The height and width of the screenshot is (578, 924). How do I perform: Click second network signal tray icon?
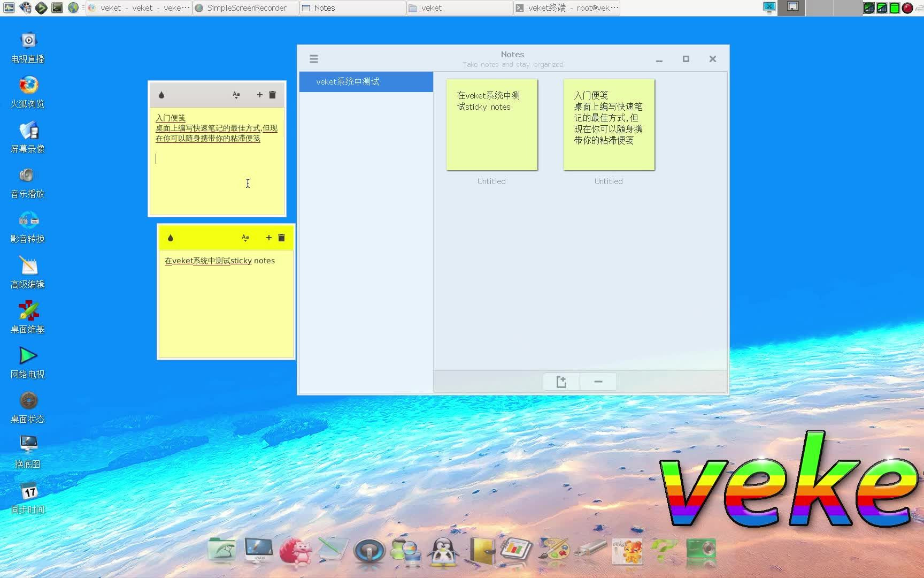click(x=882, y=8)
